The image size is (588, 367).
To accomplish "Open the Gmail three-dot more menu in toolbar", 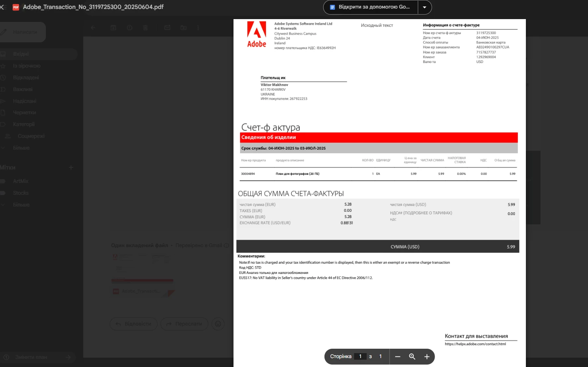I will click(x=198, y=28).
